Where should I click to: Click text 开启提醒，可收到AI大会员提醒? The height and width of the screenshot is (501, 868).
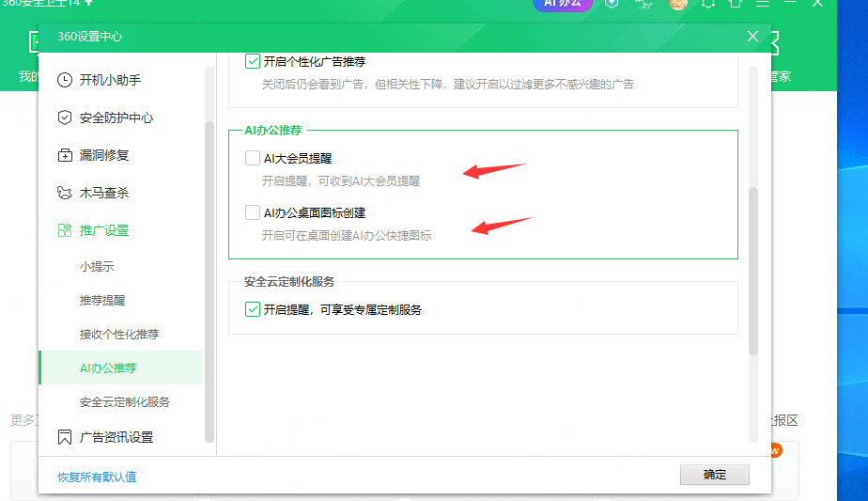pyautogui.click(x=340, y=181)
